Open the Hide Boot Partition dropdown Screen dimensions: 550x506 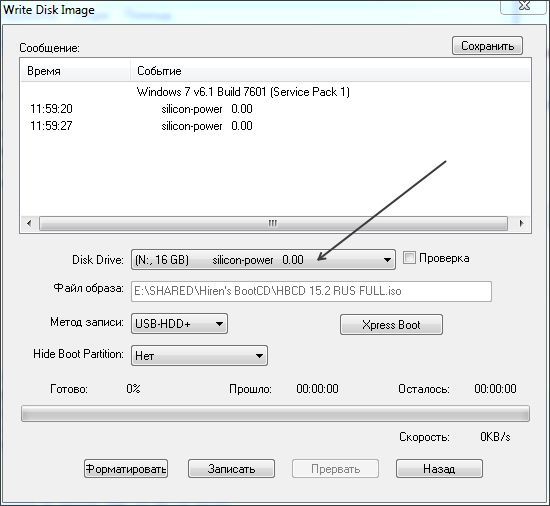pyautogui.click(x=199, y=356)
